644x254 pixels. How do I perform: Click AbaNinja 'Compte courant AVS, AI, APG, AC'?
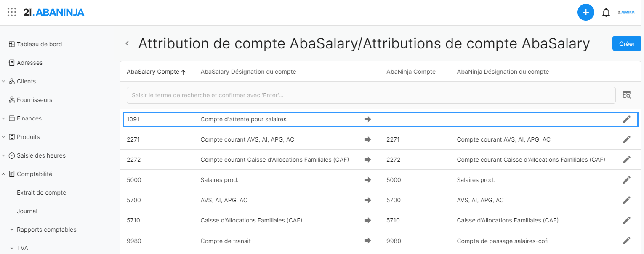tap(503, 139)
